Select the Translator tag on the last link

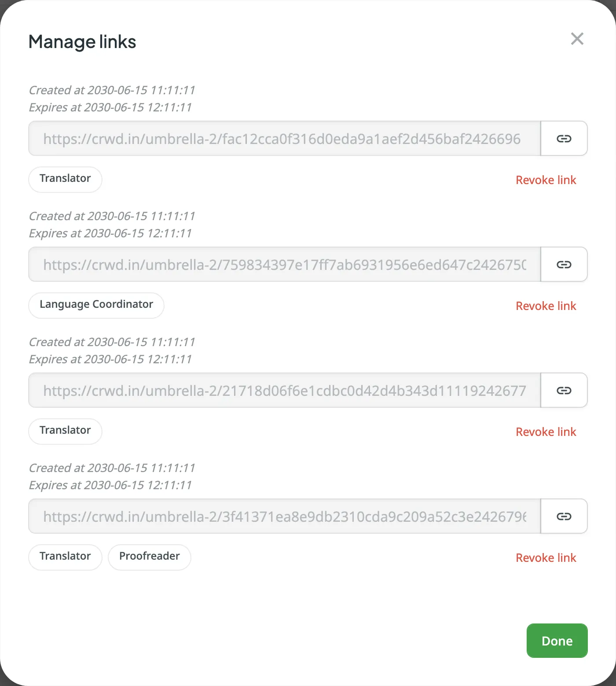coord(65,557)
